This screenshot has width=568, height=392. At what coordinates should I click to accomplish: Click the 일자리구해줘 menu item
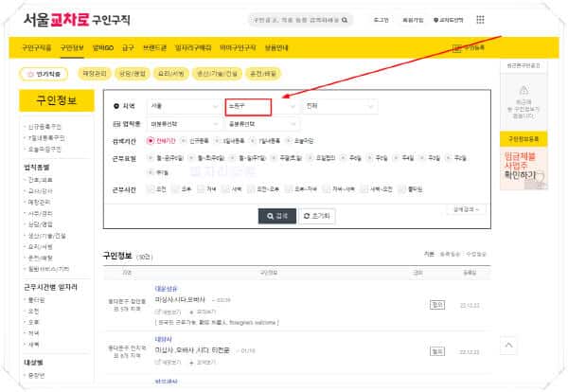193,48
